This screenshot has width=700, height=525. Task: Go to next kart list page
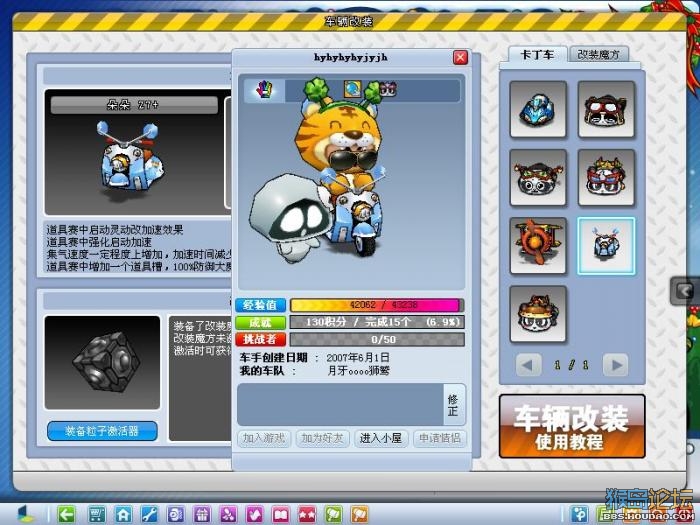coord(616,365)
